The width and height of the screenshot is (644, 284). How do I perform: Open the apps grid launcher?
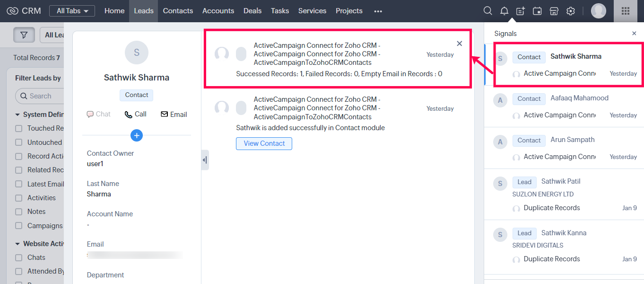(625, 11)
